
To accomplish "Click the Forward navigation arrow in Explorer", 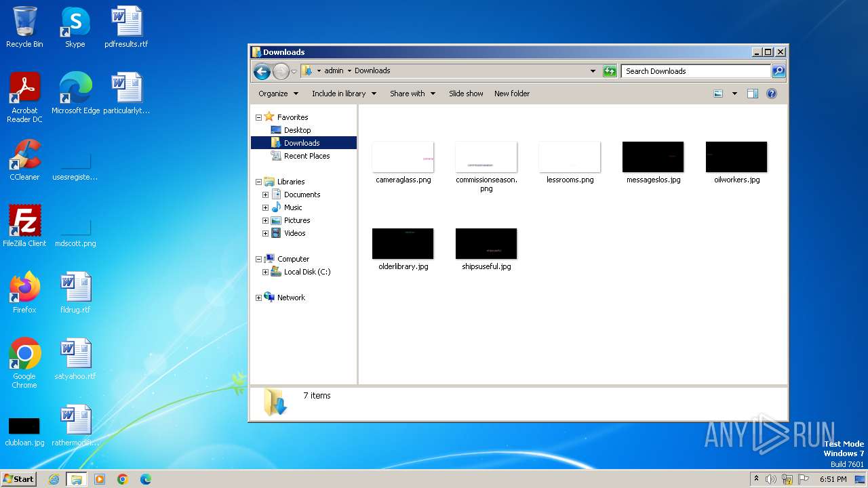I will [x=281, y=71].
